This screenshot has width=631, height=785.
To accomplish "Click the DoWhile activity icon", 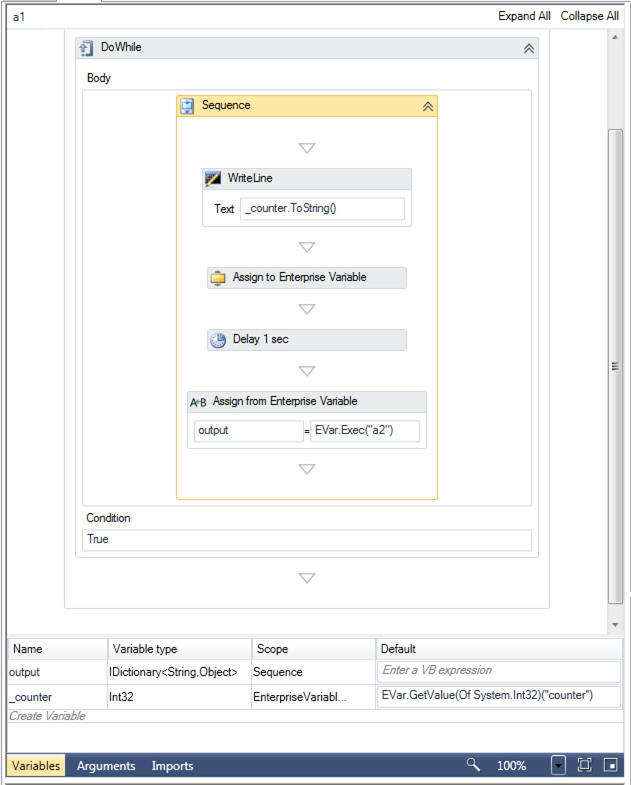I will click(86, 48).
